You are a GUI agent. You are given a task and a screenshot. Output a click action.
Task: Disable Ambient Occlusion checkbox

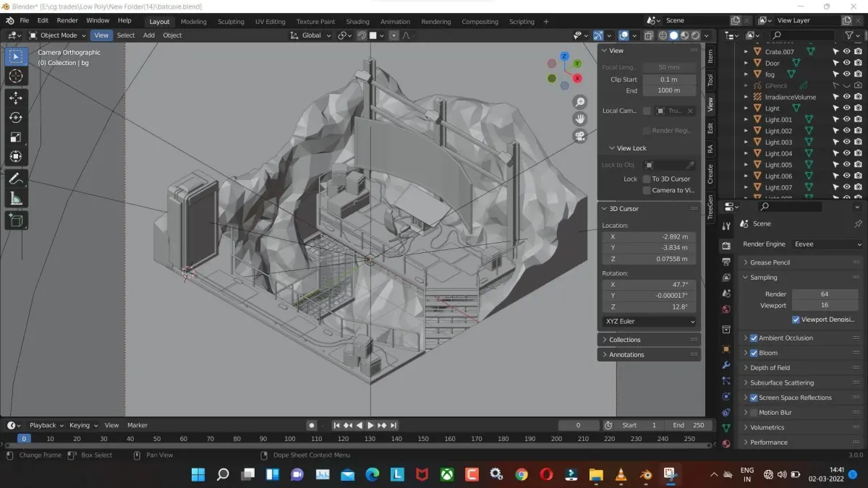click(x=754, y=338)
